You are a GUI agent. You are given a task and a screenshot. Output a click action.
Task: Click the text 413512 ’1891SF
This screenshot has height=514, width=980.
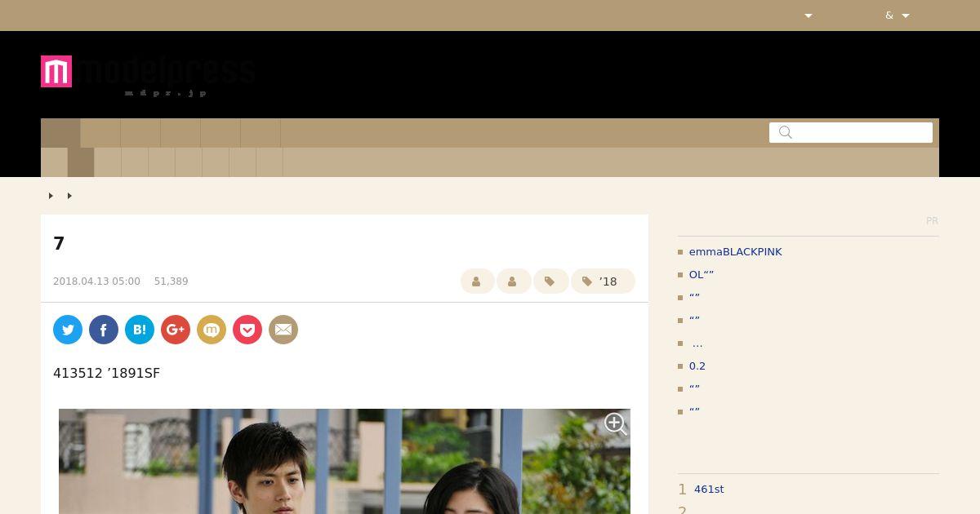click(106, 374)
